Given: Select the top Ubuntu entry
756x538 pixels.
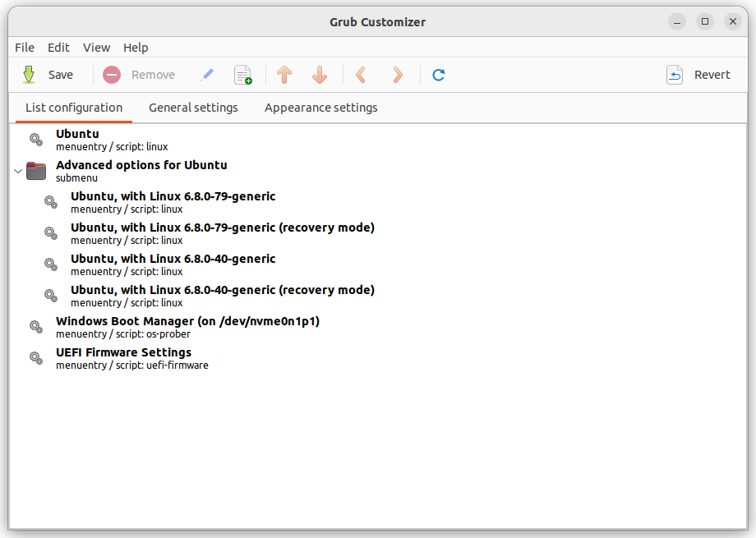Looking at the screenshot, I should tap(378, 140).
